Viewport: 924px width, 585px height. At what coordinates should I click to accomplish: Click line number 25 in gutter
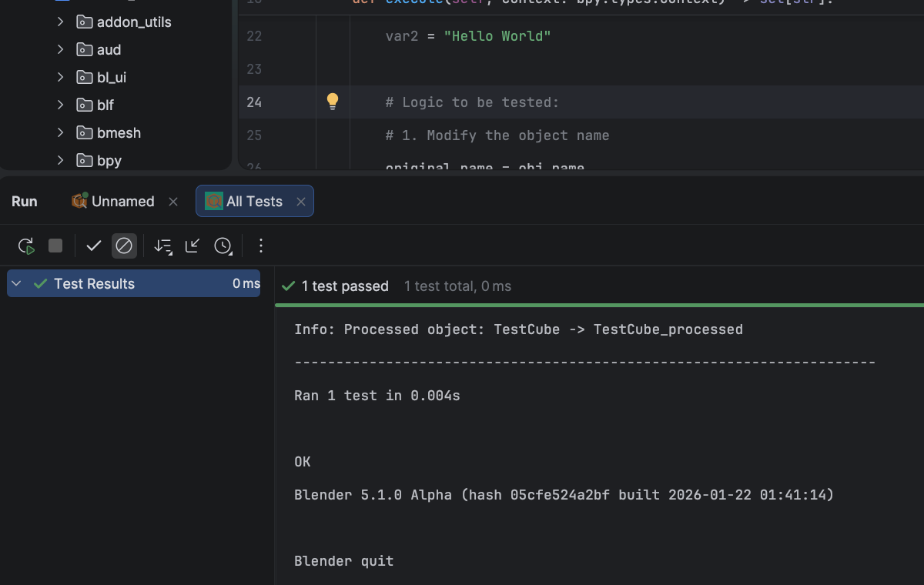pyautogui.click(x=254, y=135)
